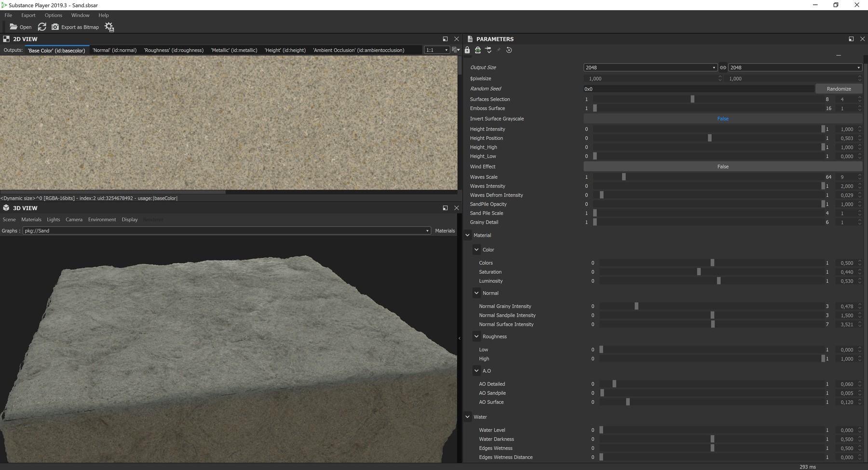The image size is (868, 470).
Task: Click the link icon between Output Size fields
Action: [x=723, y=67]
